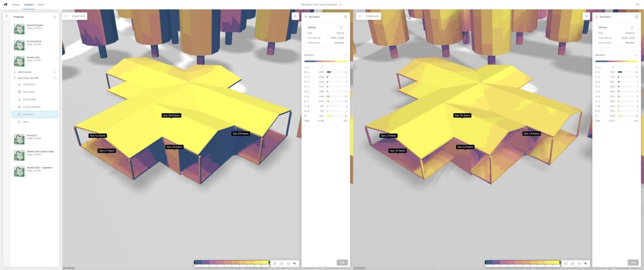Toggle visibility eye icon in left viewport

tap(275, 263)
